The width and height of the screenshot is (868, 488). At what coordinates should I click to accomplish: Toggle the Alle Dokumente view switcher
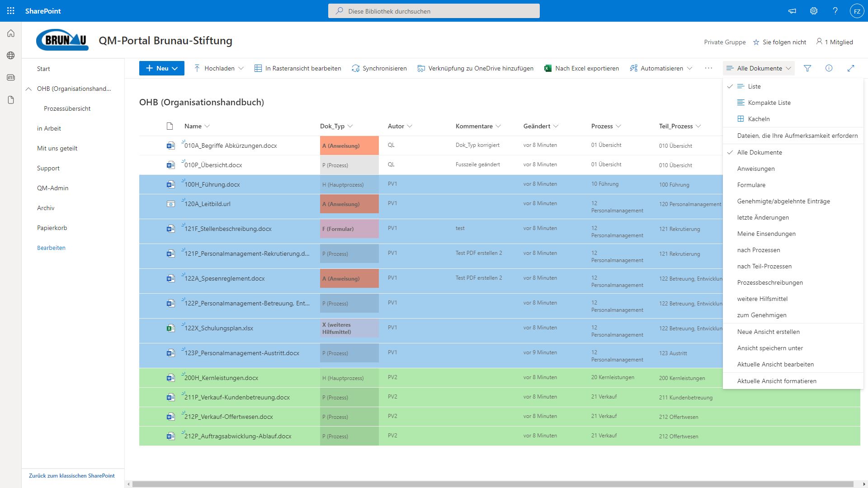(759, 68)
